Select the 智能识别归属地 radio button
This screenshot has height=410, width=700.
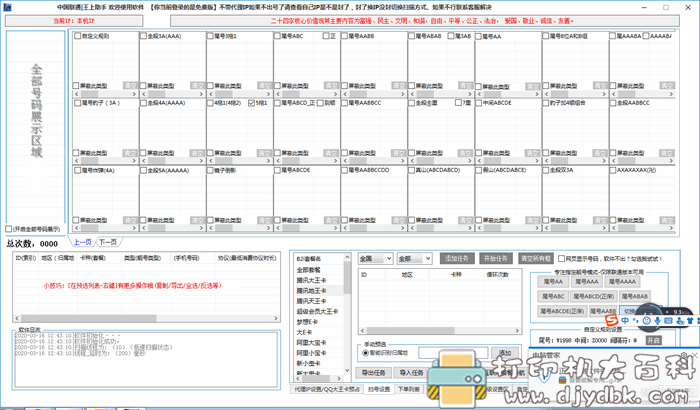click(x=366, y=353)
